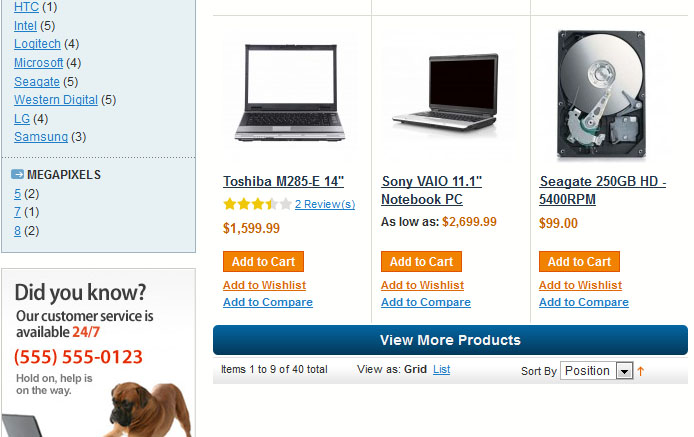Switch to List view
Image resolution: width=694 pixels, height=437 pixels.
point(441,369)
